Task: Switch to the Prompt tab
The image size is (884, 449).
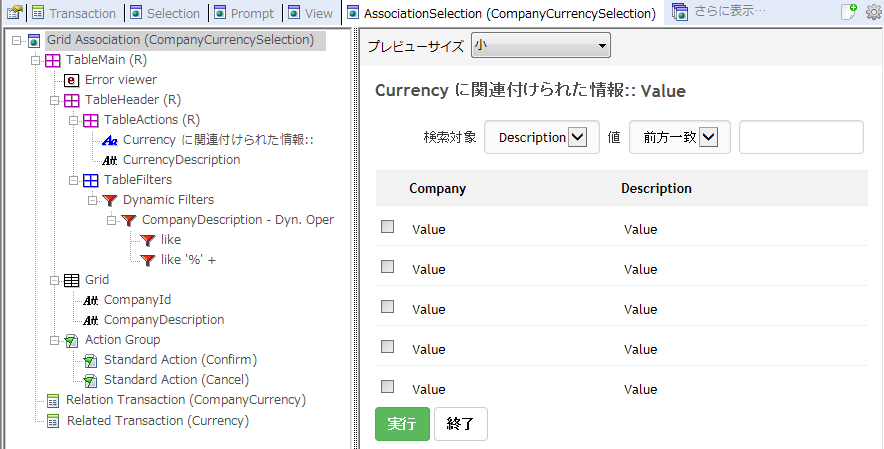Action: point(245,13)
